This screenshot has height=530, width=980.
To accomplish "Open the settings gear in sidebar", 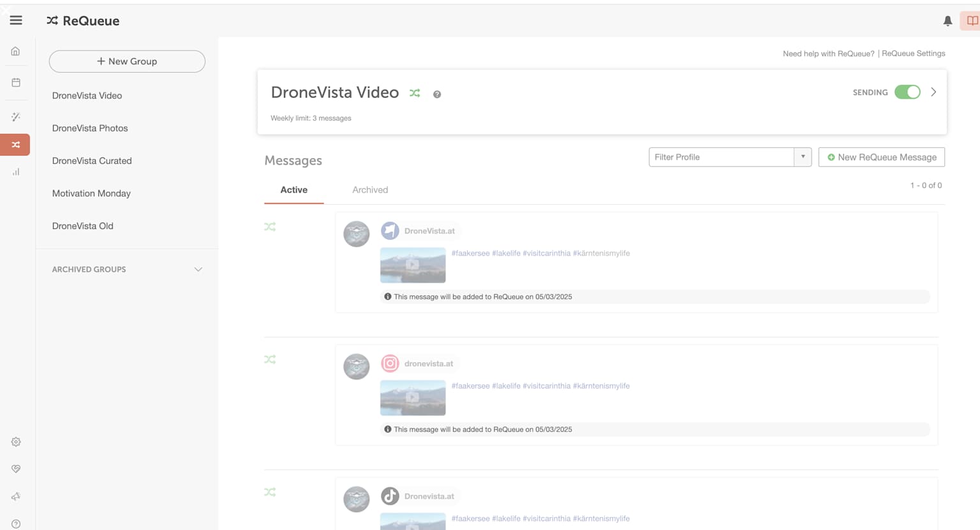I will 16,441.
